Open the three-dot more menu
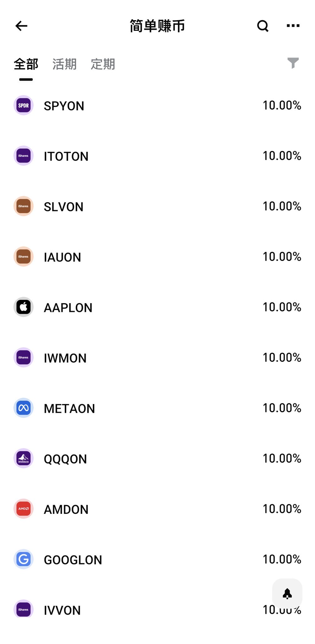The height and width of the screenshot is (644, 315). tap(293, 25)
